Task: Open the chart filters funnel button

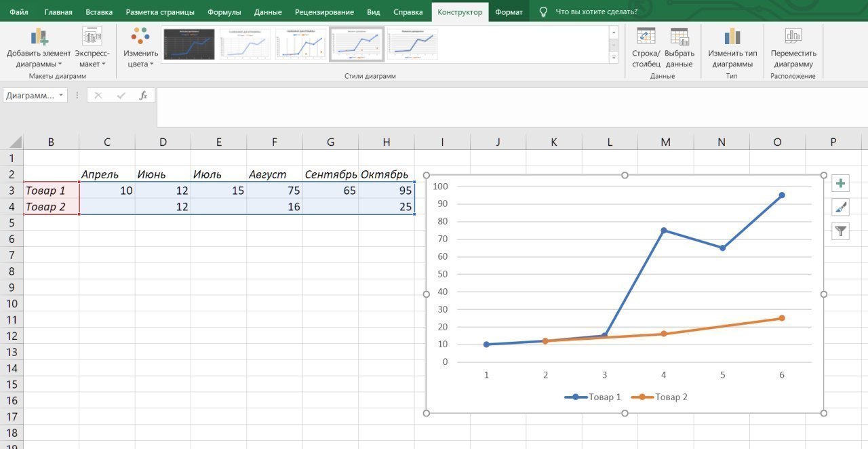Action: click(841, 231)
